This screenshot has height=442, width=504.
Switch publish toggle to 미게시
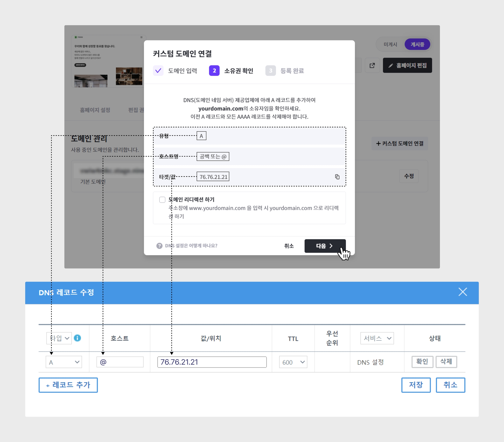coord(390,44)
